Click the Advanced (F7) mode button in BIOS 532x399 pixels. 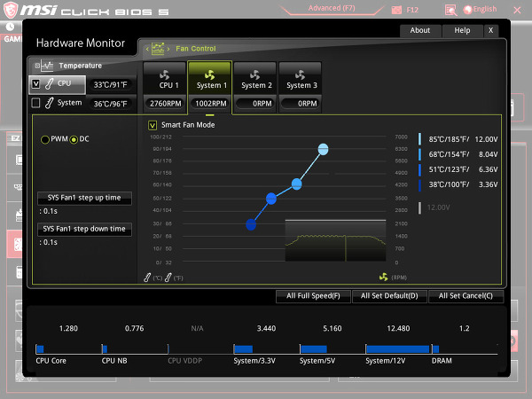coord(332,8)
